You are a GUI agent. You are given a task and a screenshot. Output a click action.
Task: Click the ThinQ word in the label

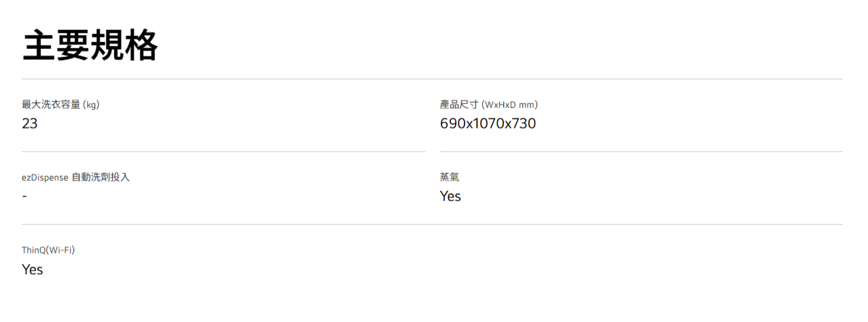(34, 250)
